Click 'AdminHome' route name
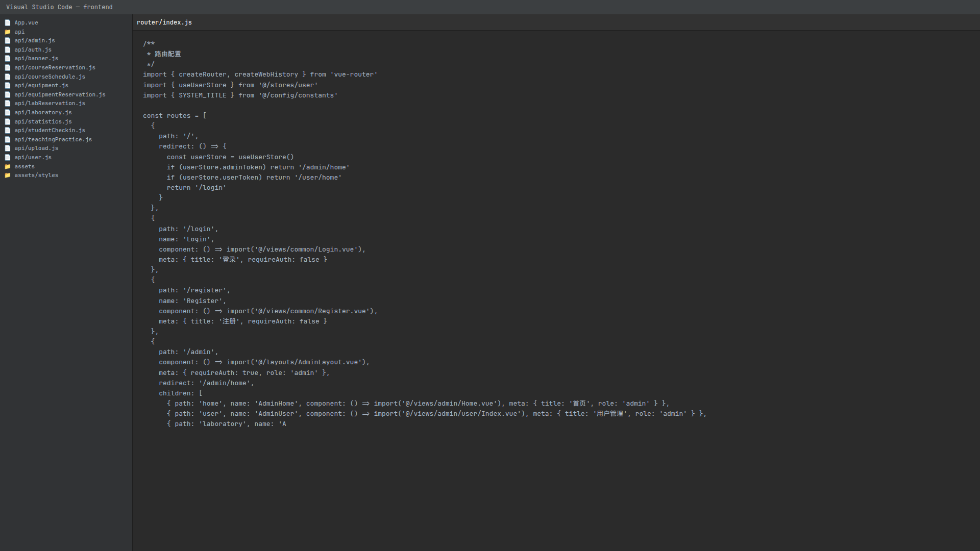This screenshot has width=980, height=551. click(x=276, y=404)
